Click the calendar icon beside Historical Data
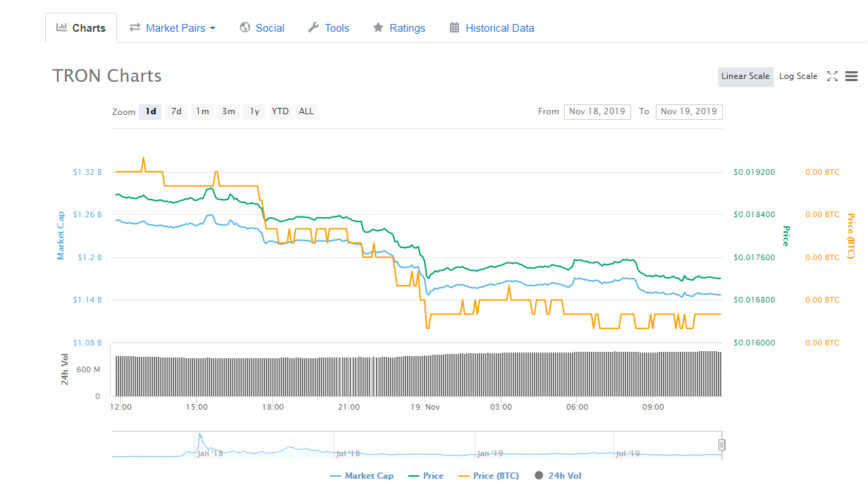Image resolution: width=868 pixels, height=483 pixels. click(x=454, y=28)
